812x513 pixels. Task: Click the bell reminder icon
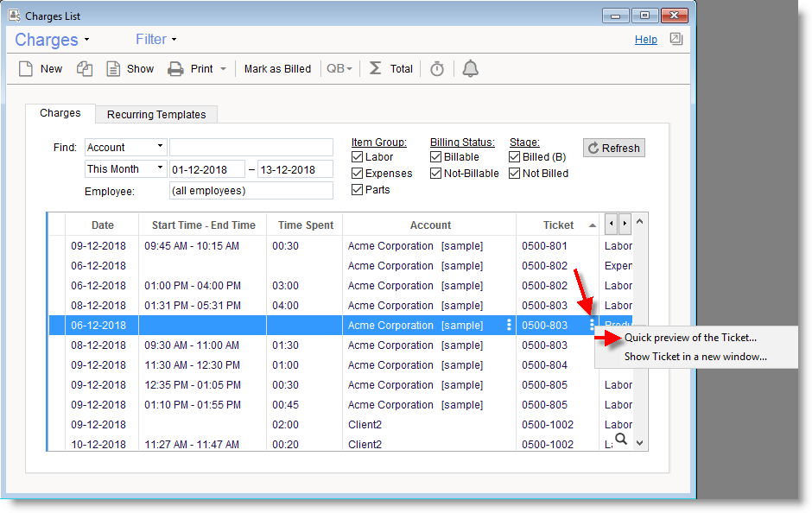471,69
